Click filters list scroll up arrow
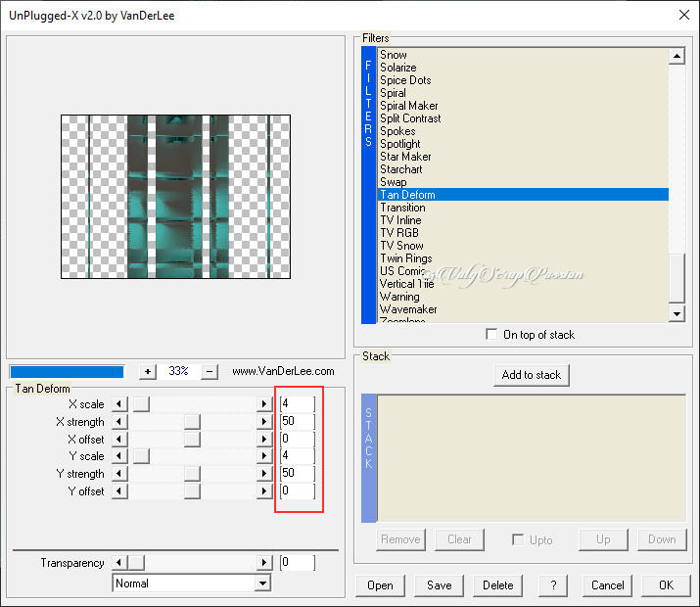The image size is (700, 607). point(677,56)
